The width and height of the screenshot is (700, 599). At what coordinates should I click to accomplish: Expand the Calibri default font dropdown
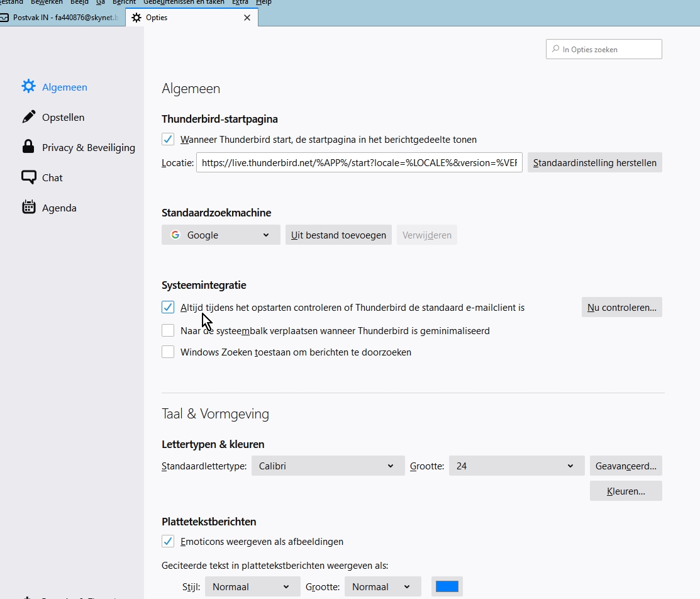click(x=328, y=466)
